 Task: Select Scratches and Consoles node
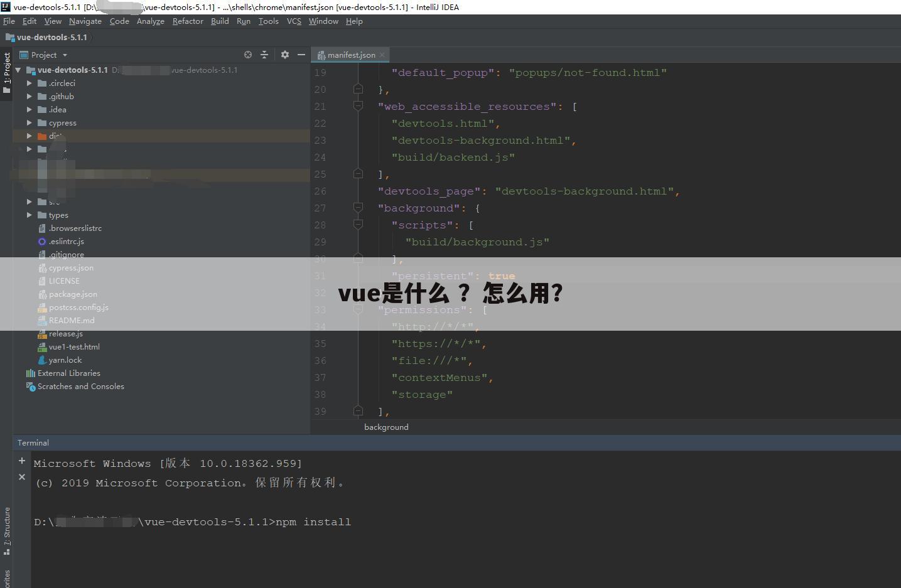point(81,387)
